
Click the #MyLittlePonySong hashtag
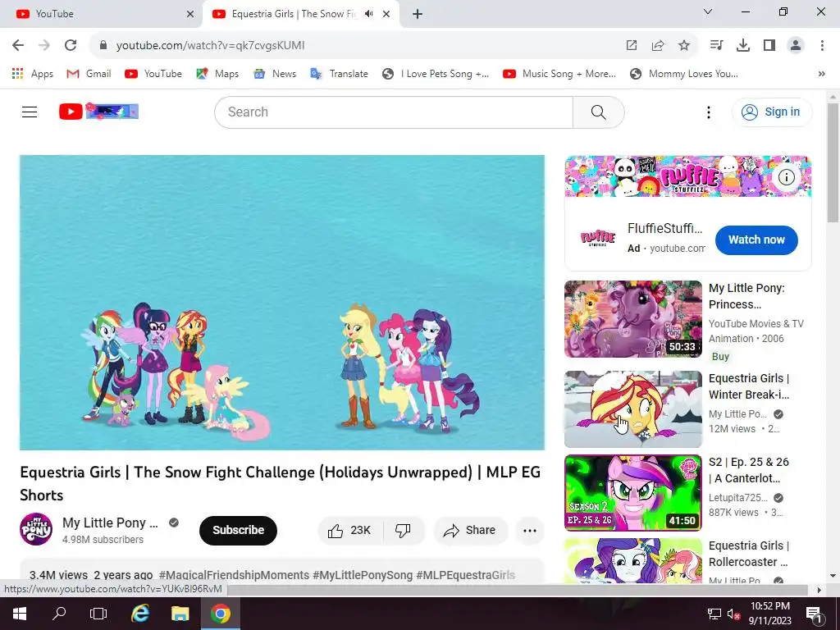363,575
